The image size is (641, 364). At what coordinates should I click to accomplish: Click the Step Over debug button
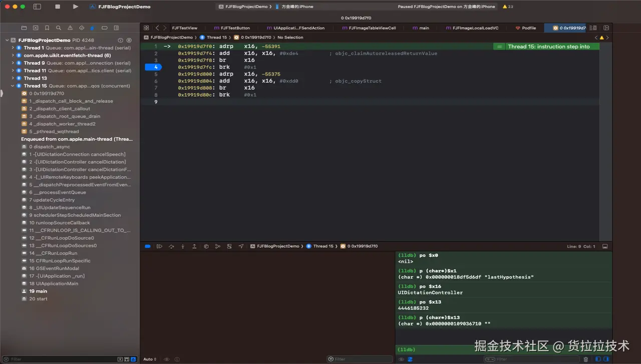(x=171, y=246)
